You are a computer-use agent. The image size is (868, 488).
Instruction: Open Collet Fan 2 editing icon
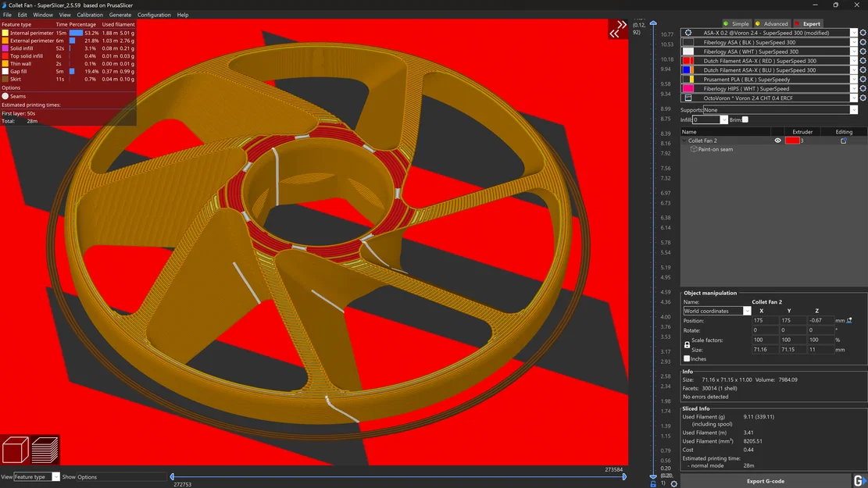pos(844,141)
